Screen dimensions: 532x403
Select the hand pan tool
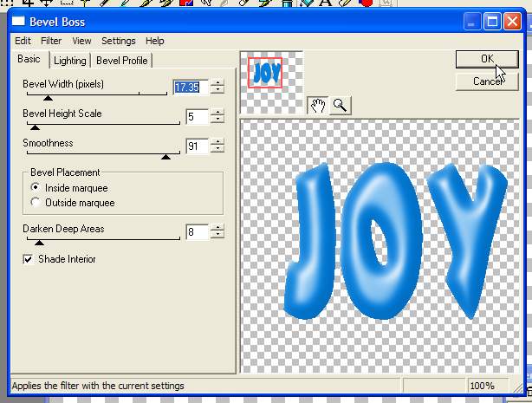coord(318,105)
